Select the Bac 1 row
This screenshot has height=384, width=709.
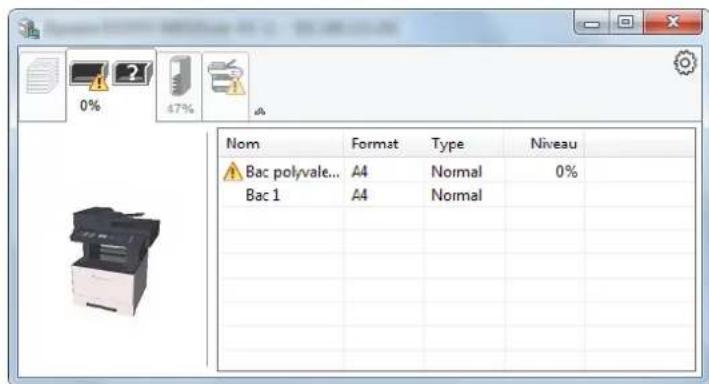[457, 195]
